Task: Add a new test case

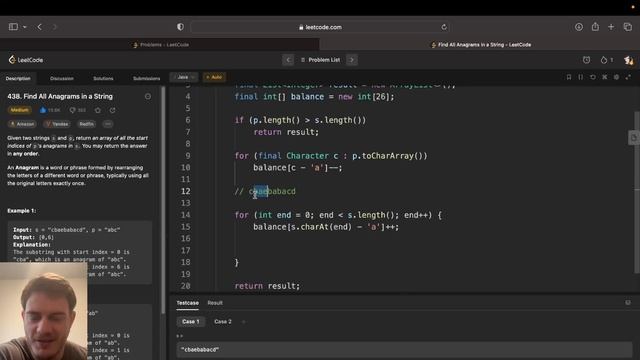Action: click(244, 322)
